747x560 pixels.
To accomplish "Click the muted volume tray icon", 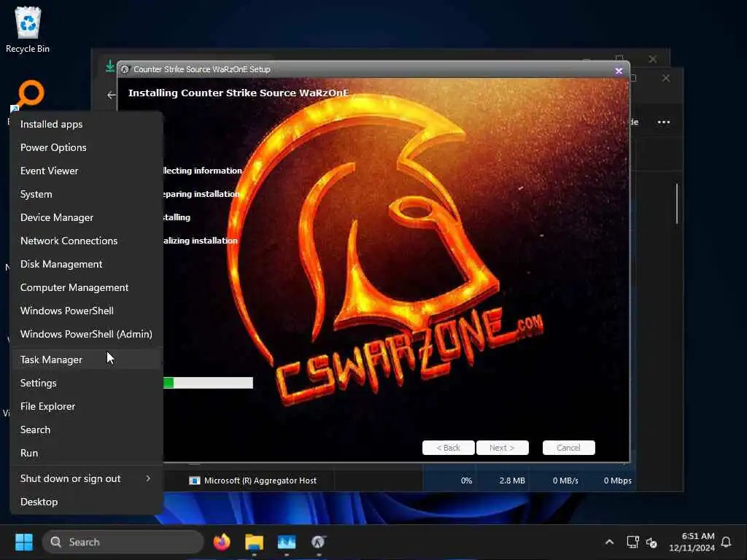I will click(651, 542).
